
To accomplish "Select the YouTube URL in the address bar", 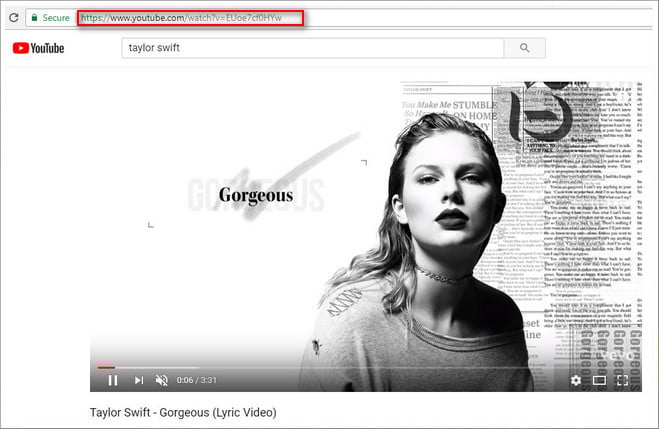I will click(181, 18).
